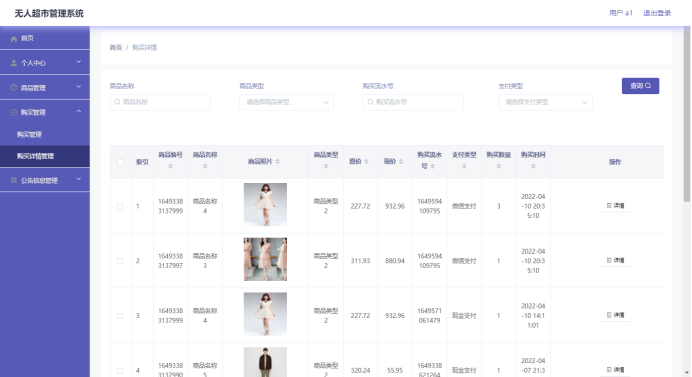The image size is (692, 377).
Task: Click the 880.94 current price cell
Action: click(395, 261)
